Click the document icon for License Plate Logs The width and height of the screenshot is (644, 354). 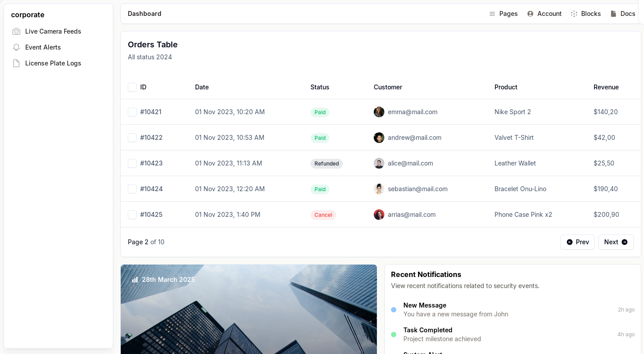[x=16, y=63]
